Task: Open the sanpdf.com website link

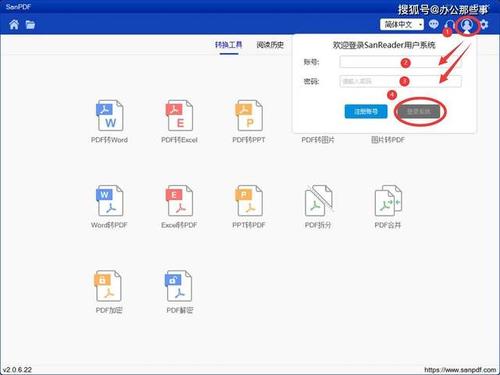Action: 460,370
